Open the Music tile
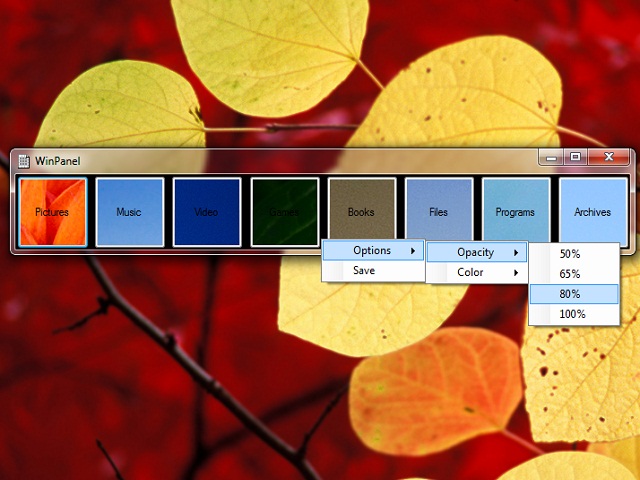Screen dimensions: 640x480 [130, 212]
